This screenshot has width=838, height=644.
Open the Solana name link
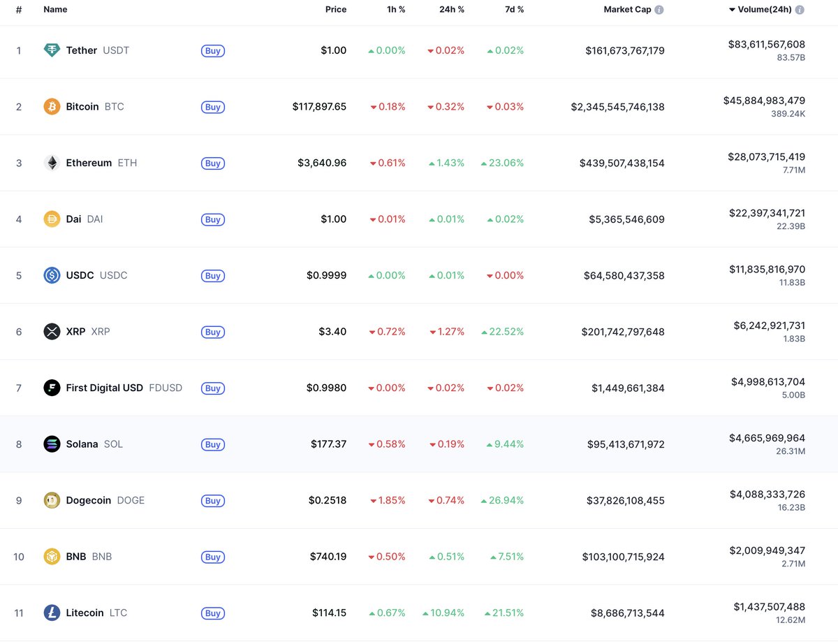pyautogui.click(x=82, y=444)
